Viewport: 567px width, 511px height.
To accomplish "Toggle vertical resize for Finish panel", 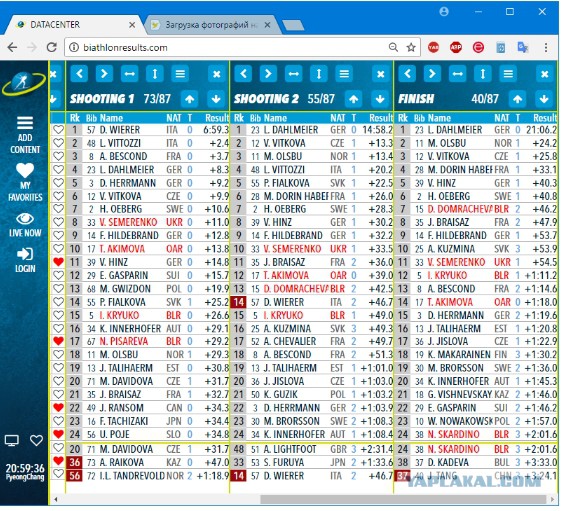I will point(483,74).
